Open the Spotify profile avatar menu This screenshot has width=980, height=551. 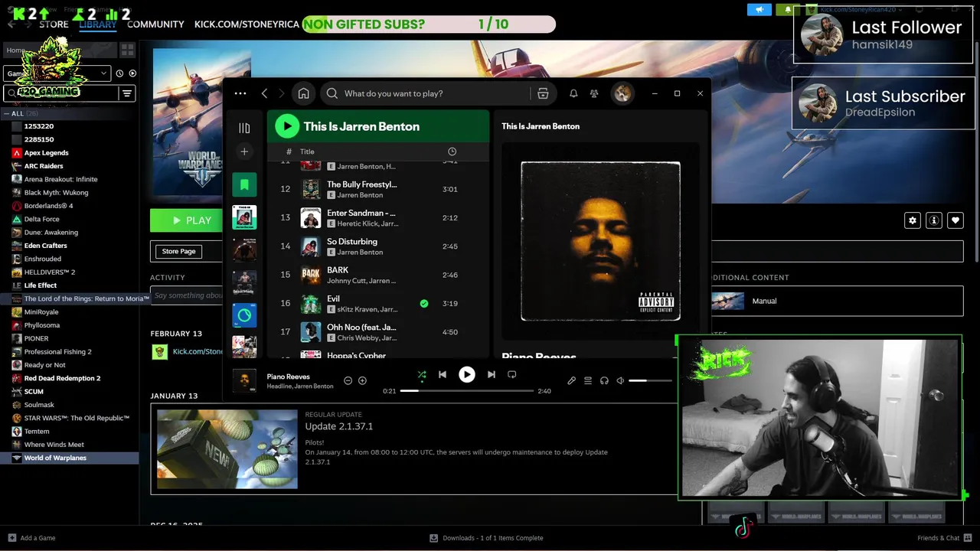pos(622,93)
